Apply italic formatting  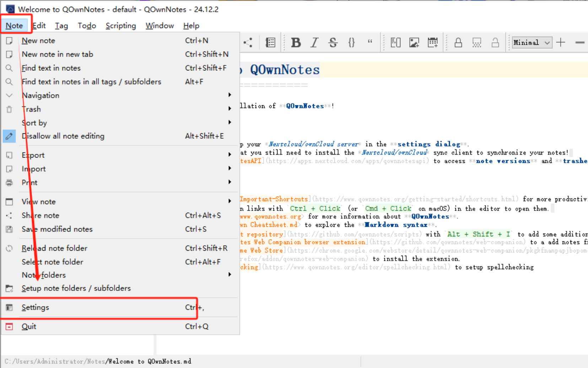tap(314, 42)
